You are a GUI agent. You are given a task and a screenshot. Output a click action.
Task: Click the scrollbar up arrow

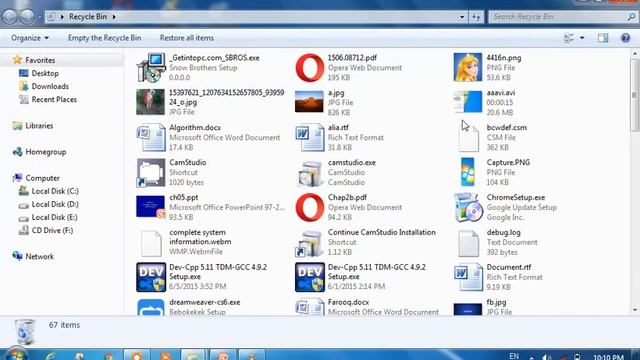pyautogui.click(x=635, y=53)
